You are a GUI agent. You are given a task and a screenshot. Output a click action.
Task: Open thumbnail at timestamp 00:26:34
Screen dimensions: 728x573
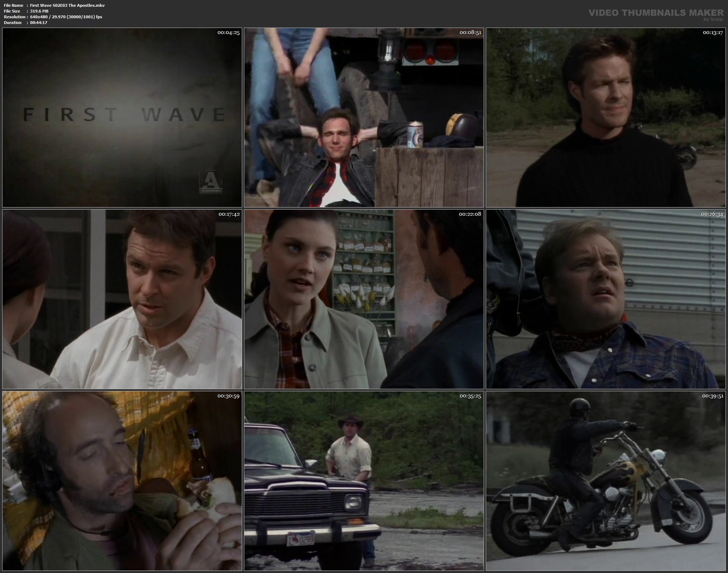click(x=605, y=299)
